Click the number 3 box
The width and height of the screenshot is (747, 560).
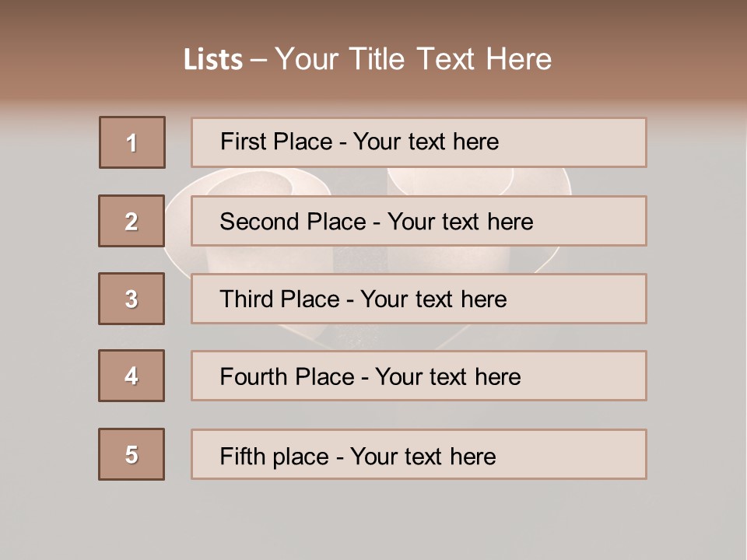(132, 299)
